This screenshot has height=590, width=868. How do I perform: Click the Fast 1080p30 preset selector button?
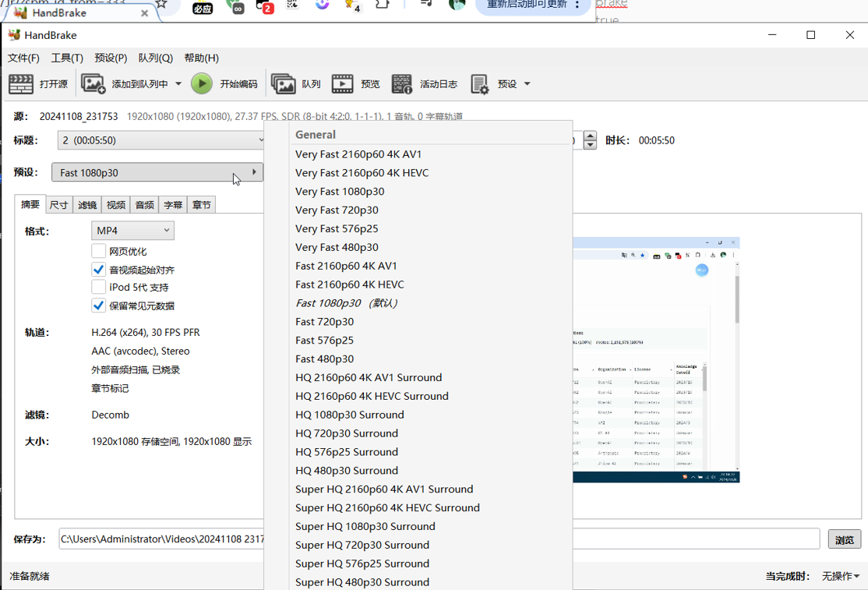click(157, 173)
